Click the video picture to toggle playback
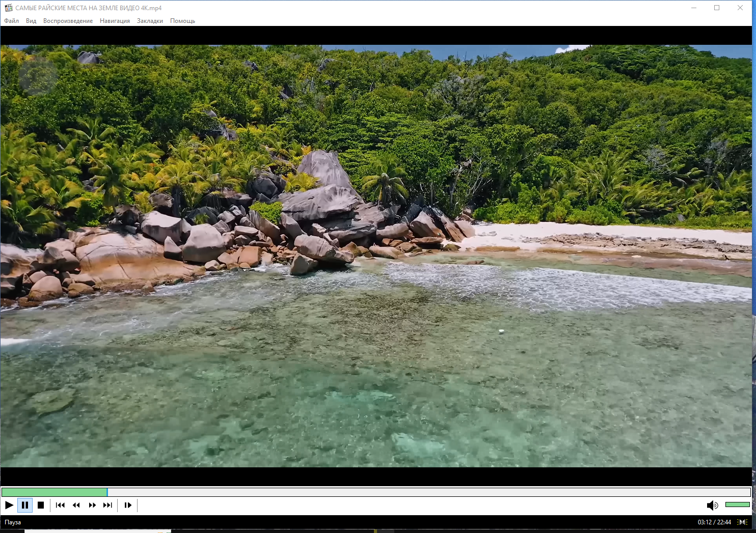This screenshot has width=756, height=533. tap(376, 256)
